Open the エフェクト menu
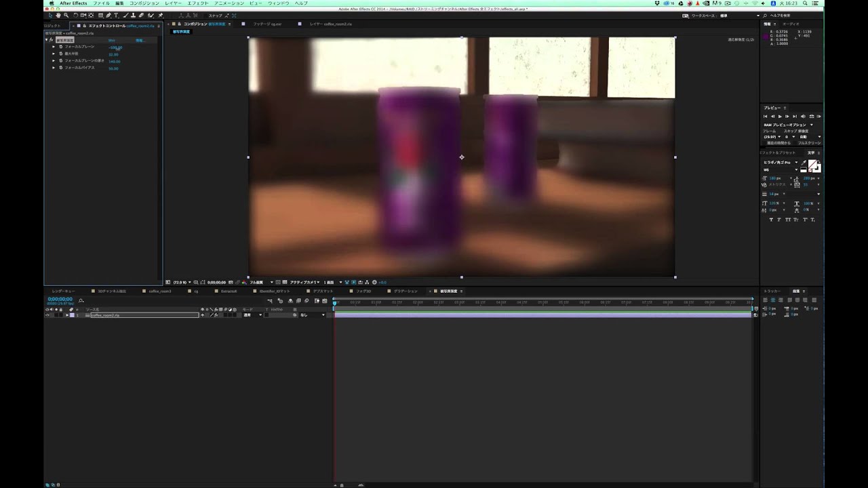This screenshot has width=868, height=488. tap(198, 3)
